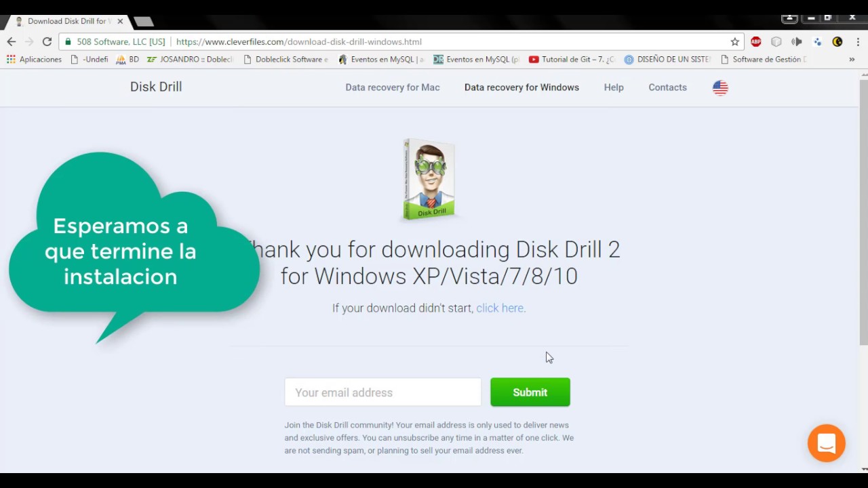The image size is (868, 488).
Task: Click the address bar URL
Action: (299, 41)
